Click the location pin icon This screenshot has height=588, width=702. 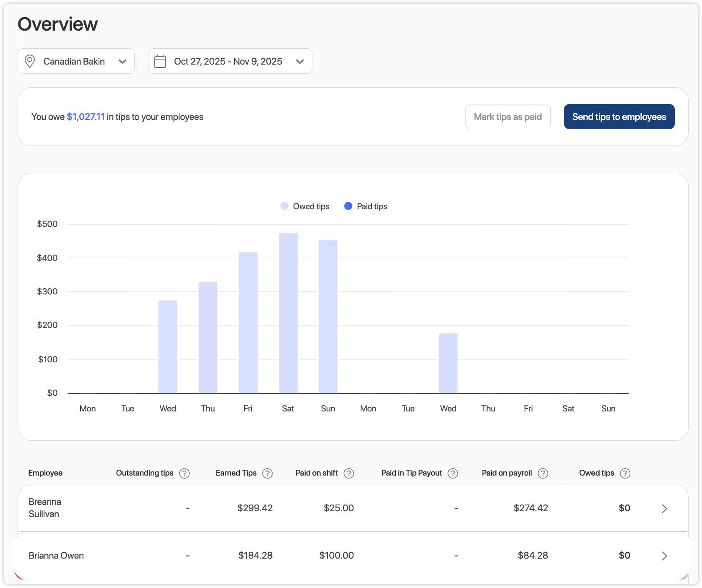(x=30, y=61)
